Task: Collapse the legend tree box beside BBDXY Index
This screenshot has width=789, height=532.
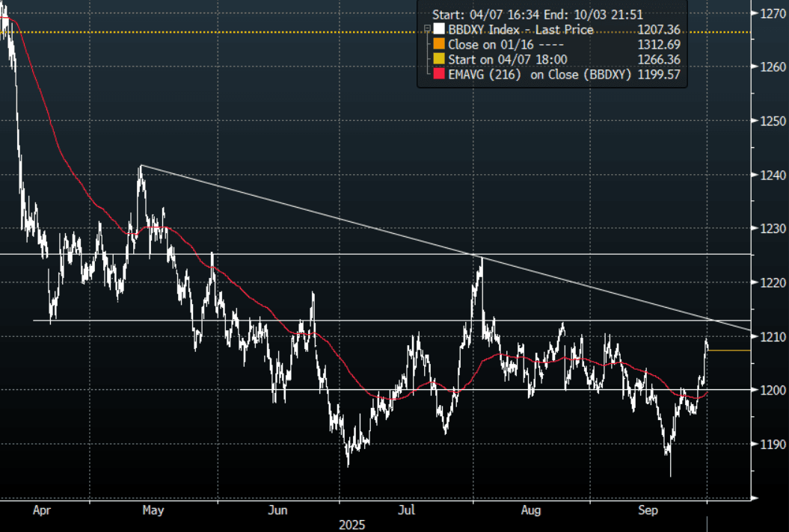Action: coord(427,29)
